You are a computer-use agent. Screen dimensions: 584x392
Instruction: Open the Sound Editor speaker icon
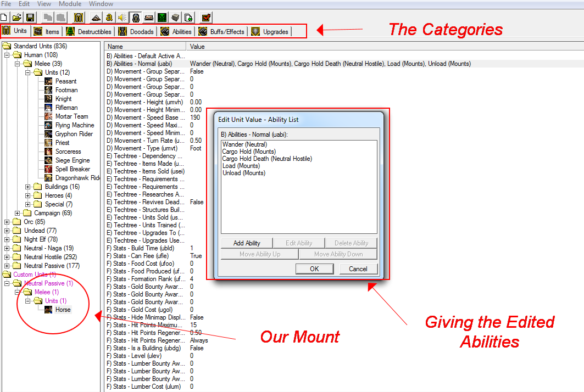point(122,18)
